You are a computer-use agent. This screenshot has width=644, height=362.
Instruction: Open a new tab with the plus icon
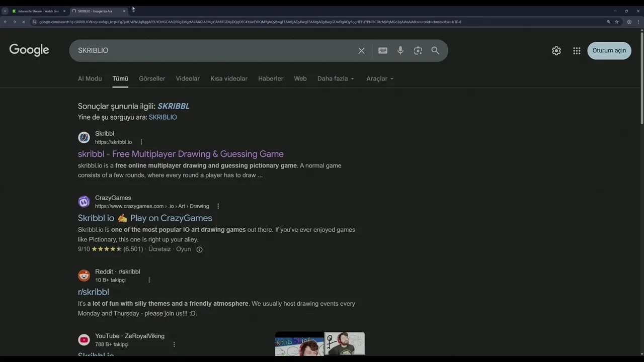(133, 11)
